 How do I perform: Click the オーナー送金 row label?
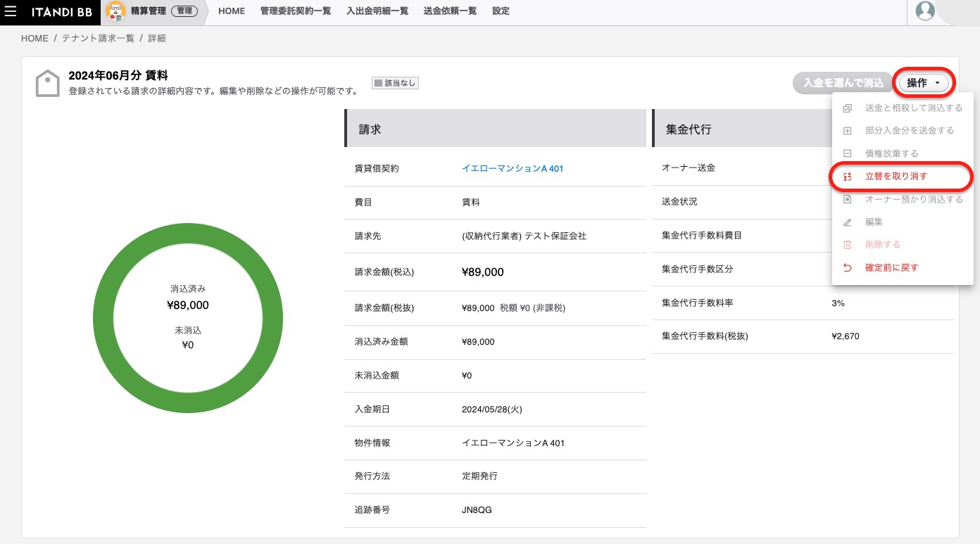pos(689,168)
